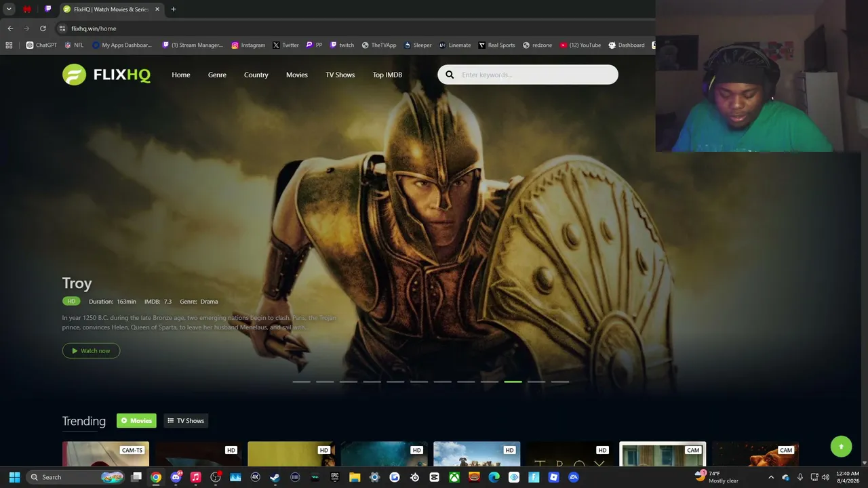Open the Top IMDB page
The image size is (868, 488).
pyautogui.click(x=387, y=75)
